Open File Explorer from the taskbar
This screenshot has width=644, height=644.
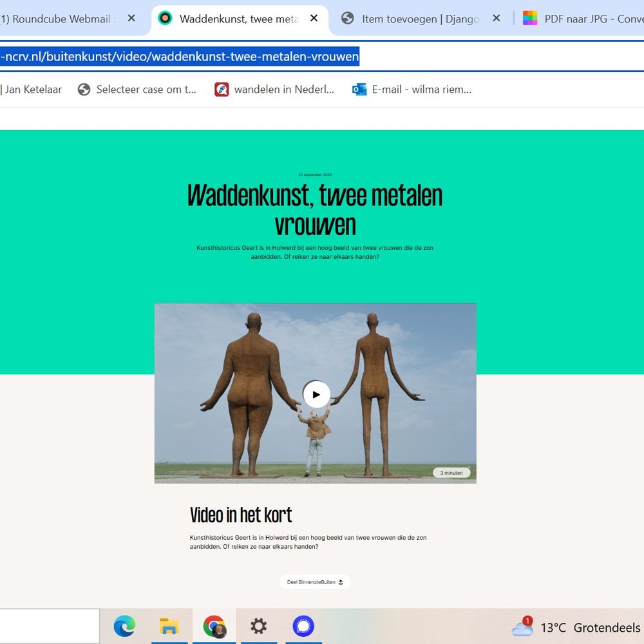[x=169, y=626]
